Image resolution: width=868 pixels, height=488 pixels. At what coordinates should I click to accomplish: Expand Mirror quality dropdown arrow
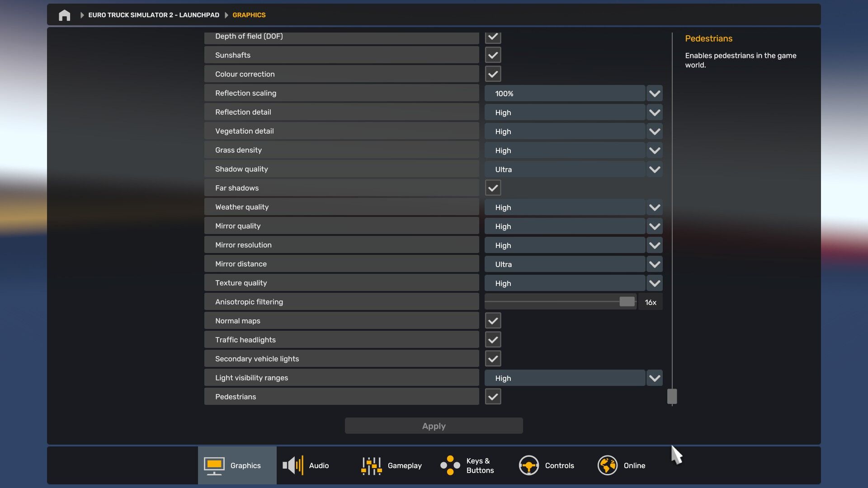point(655,226)
